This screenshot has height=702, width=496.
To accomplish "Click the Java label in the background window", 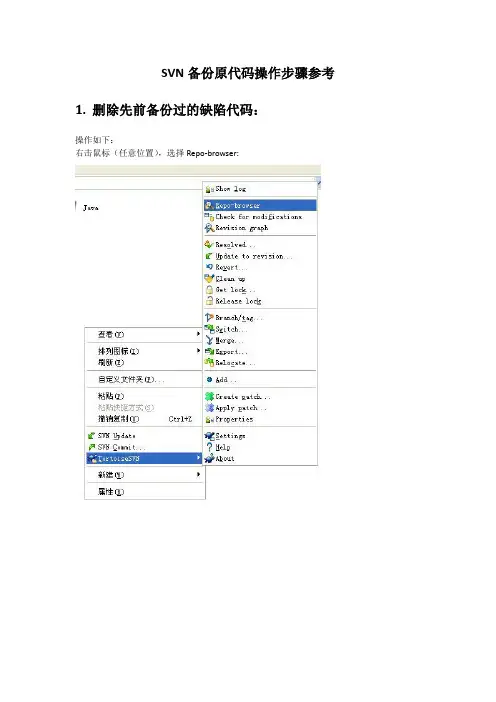I will 91,208.
